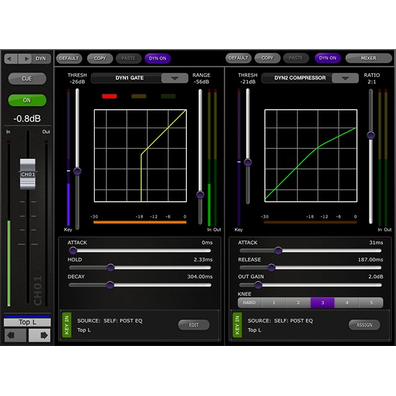This screenshot has height=396, width=396.
Task: Select knee setting HARD
Action: tap(249, 303)
